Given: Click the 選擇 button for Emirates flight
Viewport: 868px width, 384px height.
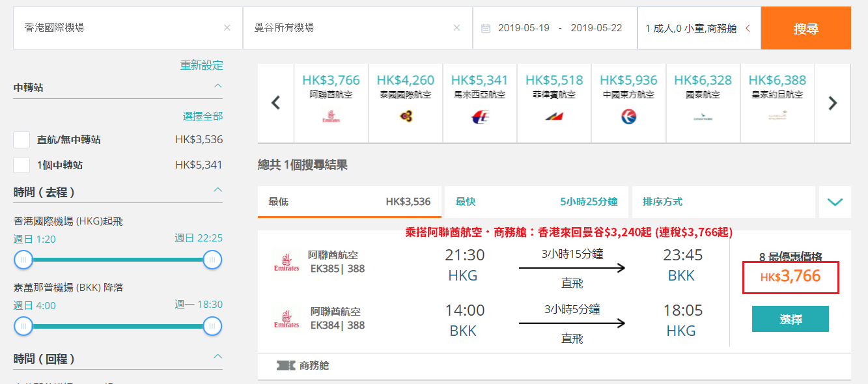Looking at the screenshot, I should (x=791, y=319).
